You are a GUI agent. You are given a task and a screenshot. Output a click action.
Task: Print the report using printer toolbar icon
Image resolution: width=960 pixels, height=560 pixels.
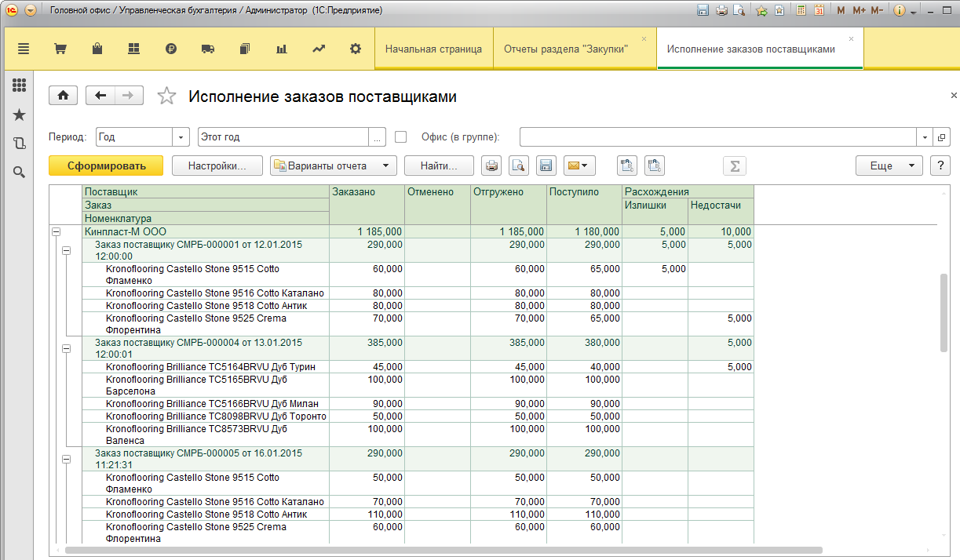point(491,165)
